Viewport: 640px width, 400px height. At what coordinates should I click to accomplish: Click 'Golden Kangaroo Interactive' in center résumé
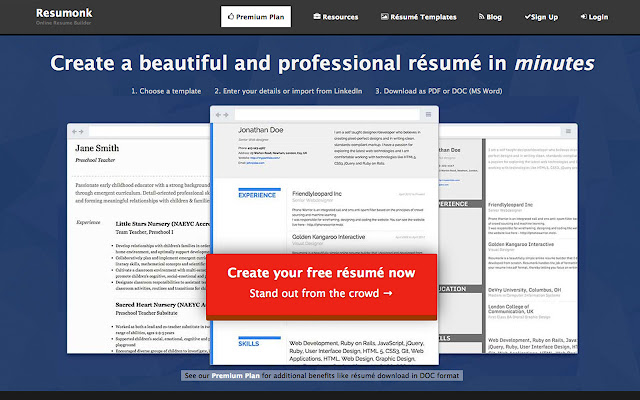point(329,237)
